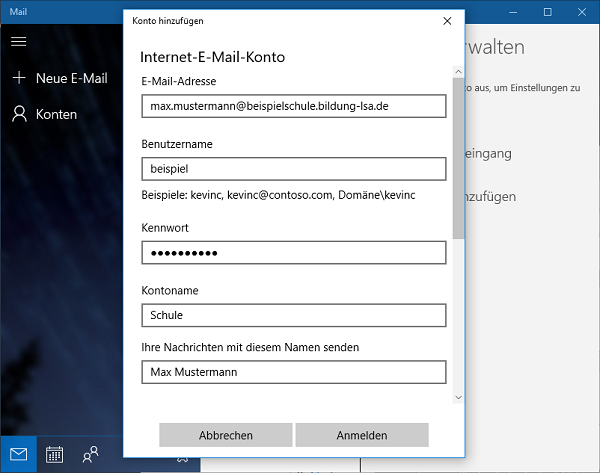Click the dialog's vertical scrollbar thumb
600x473 pixels.
tap(458, 160)
